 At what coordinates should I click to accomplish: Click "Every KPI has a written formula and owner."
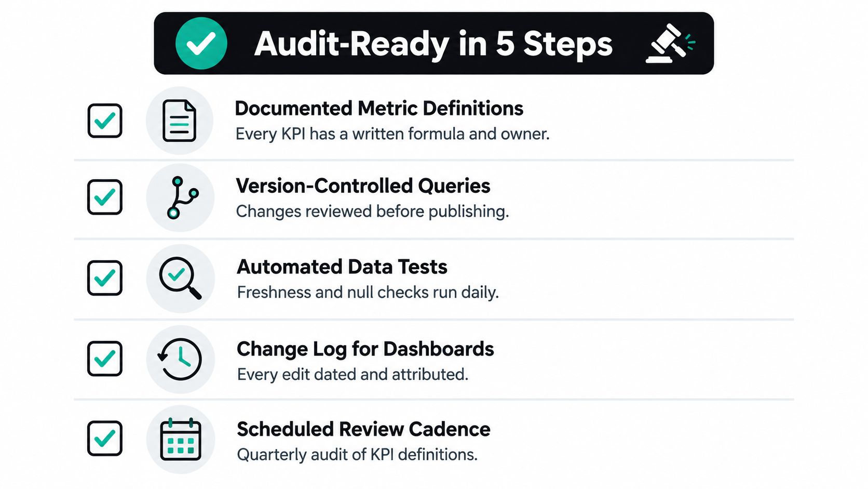[392, 134]
